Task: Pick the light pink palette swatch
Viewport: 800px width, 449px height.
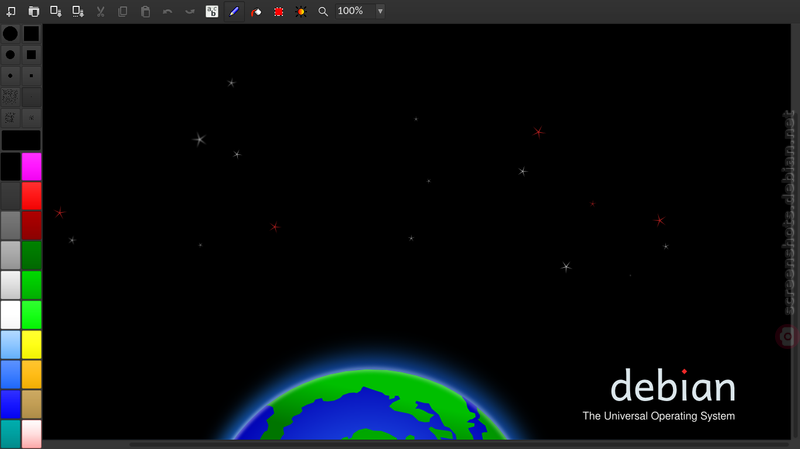Action: (32, 434)
